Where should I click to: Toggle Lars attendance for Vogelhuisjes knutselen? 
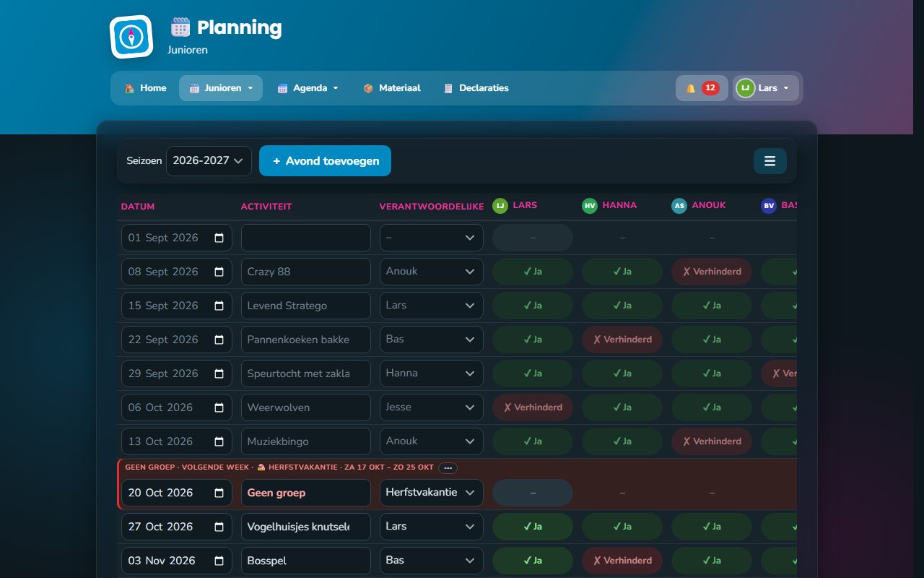[533, 527]
